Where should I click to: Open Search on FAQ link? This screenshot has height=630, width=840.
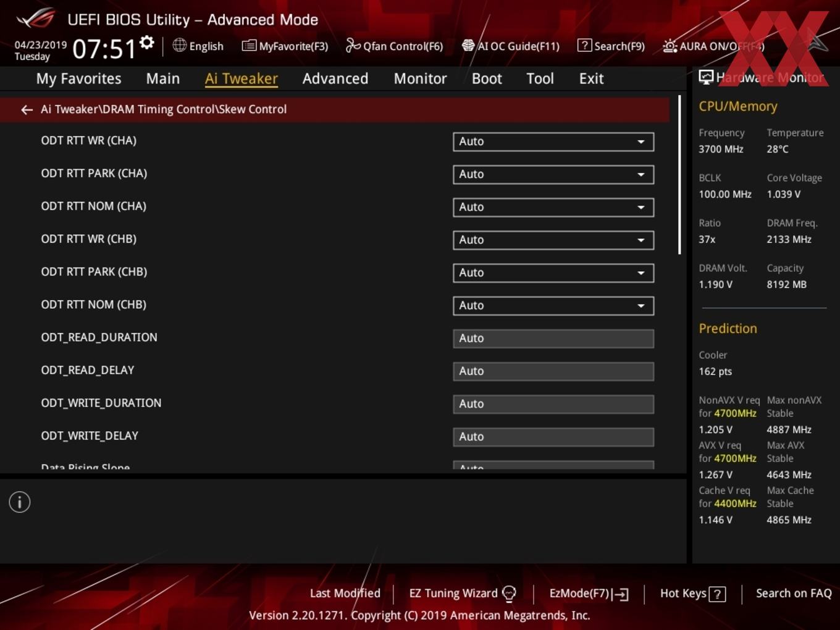coord(794,593)
